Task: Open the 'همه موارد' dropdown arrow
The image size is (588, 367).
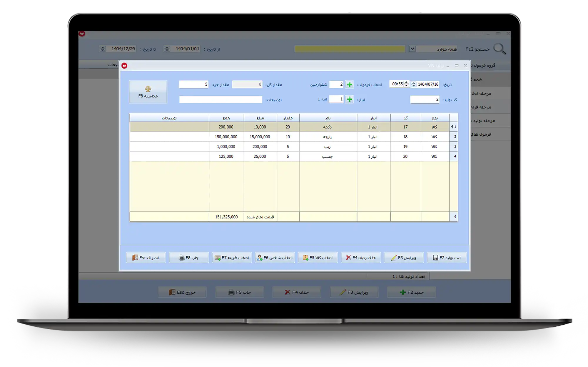Action: [x=412, y=49]
